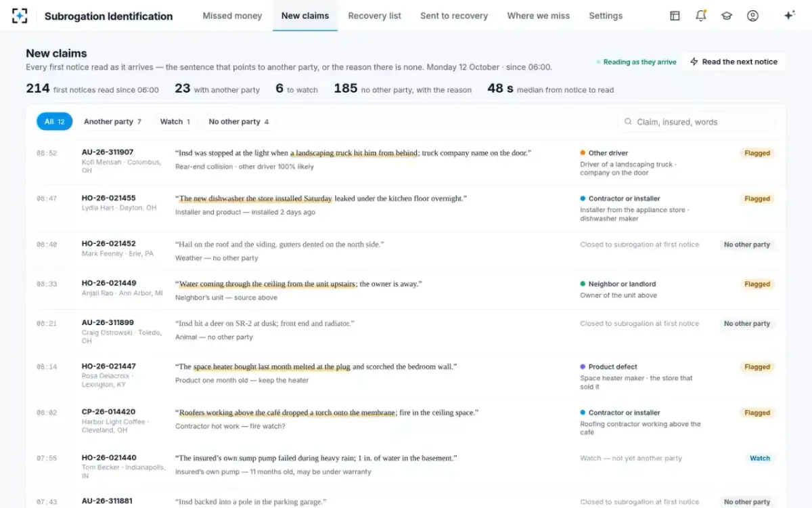Click the lightning bolt icon beside Read the next notice
Image resolution: width=812 pixels, height=508 pixels.
click(694, 62)
